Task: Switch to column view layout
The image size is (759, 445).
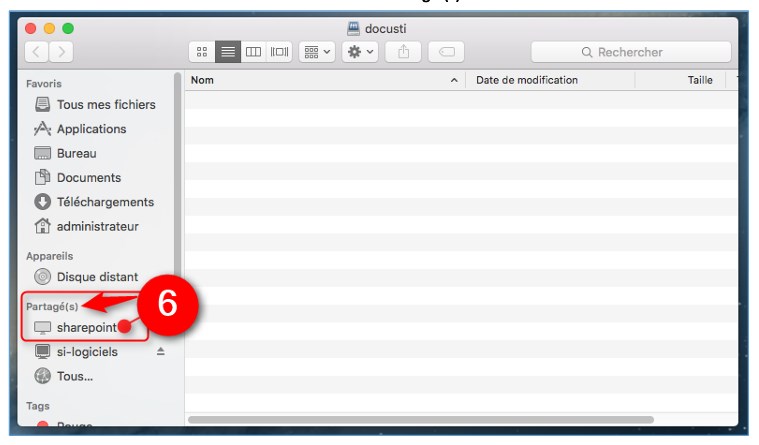Action: click(x=254, y=52)
